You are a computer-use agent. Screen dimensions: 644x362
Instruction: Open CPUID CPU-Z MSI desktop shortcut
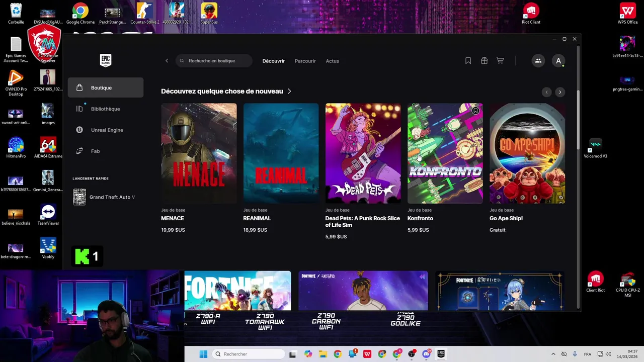627,285
